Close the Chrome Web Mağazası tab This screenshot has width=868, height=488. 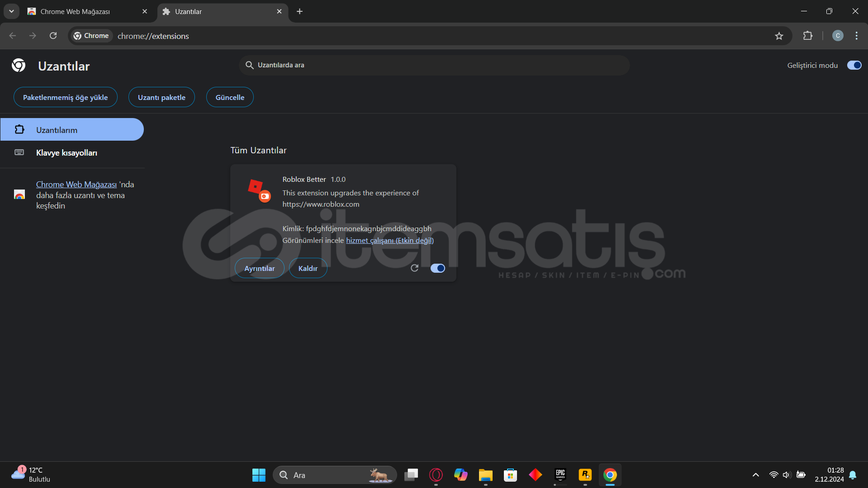coord(145,12)
